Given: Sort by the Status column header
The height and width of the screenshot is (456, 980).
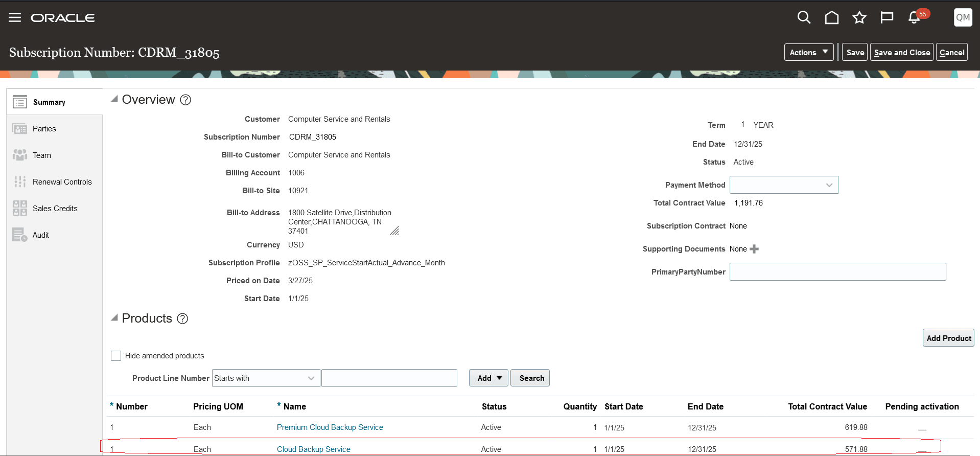Looking at the screenshot, I should click(494, 406).
